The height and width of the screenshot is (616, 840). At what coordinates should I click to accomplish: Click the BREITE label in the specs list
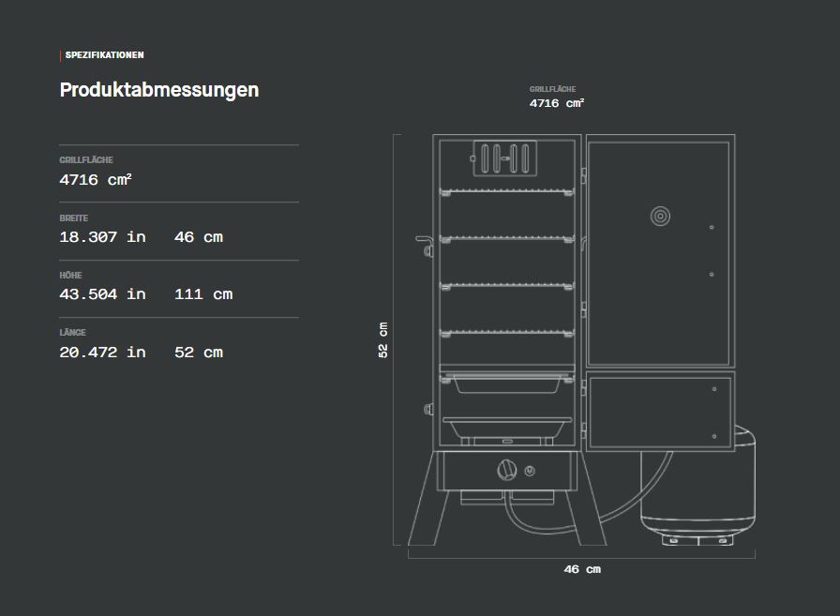pyautogui.click(x=74, y=218)
